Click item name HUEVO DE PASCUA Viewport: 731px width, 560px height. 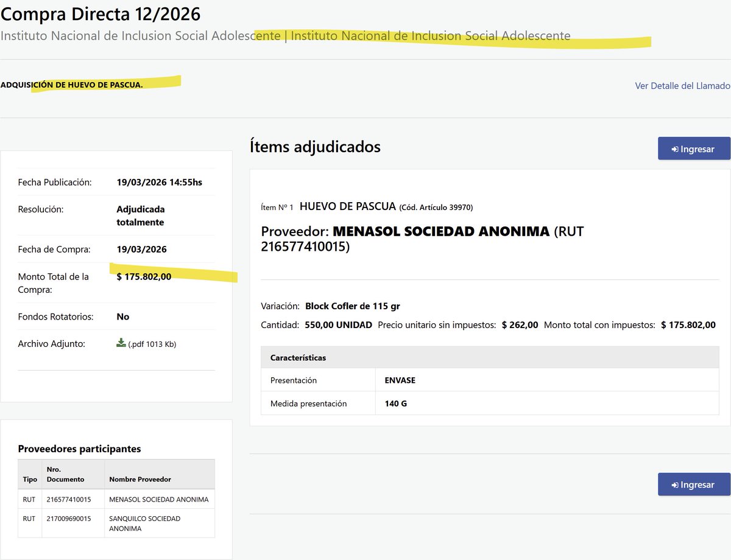coord(348,206)
